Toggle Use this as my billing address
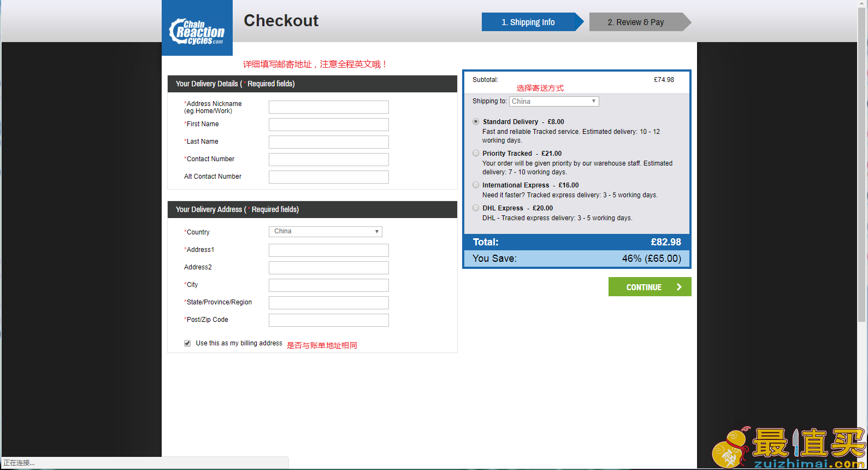Image resolution: width=868 pixels, height=470 pixels. 187,343
